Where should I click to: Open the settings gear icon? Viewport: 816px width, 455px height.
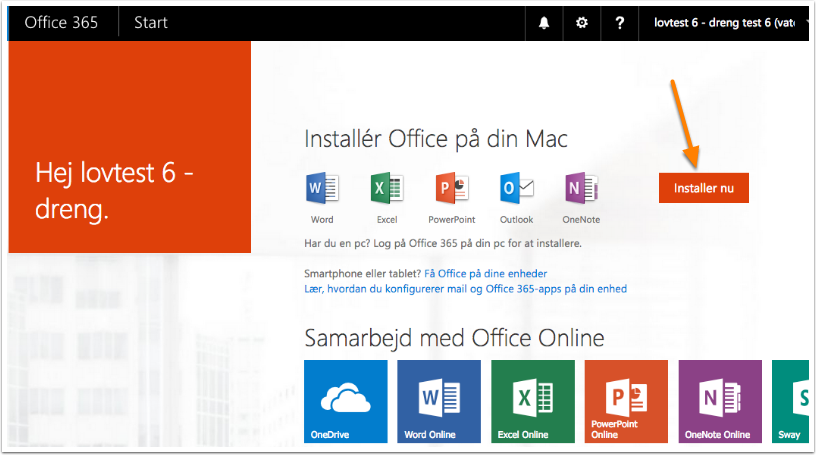[582, 23]
